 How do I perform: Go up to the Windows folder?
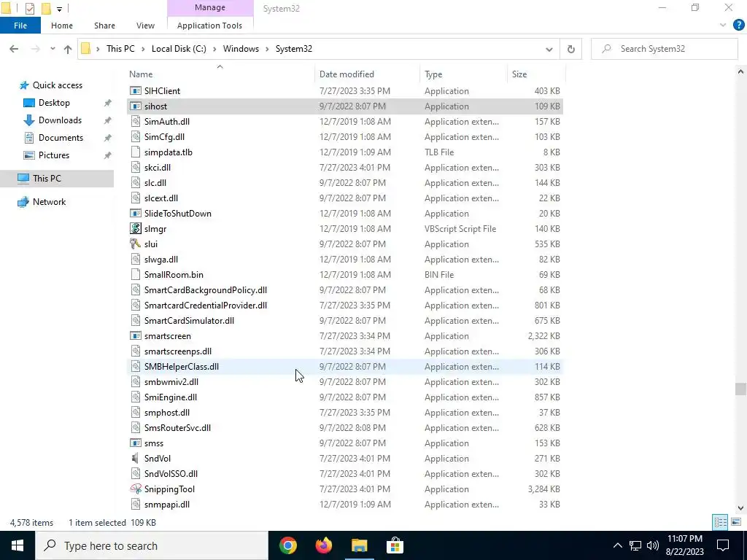click(68, 49)
